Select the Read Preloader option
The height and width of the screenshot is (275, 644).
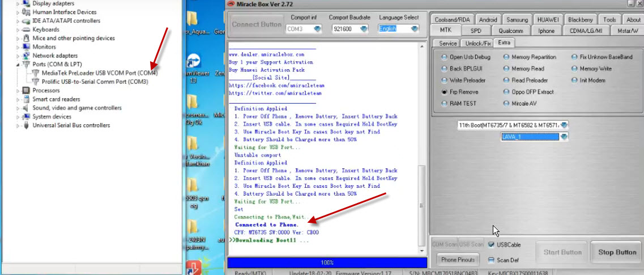[x=506, y=80]
